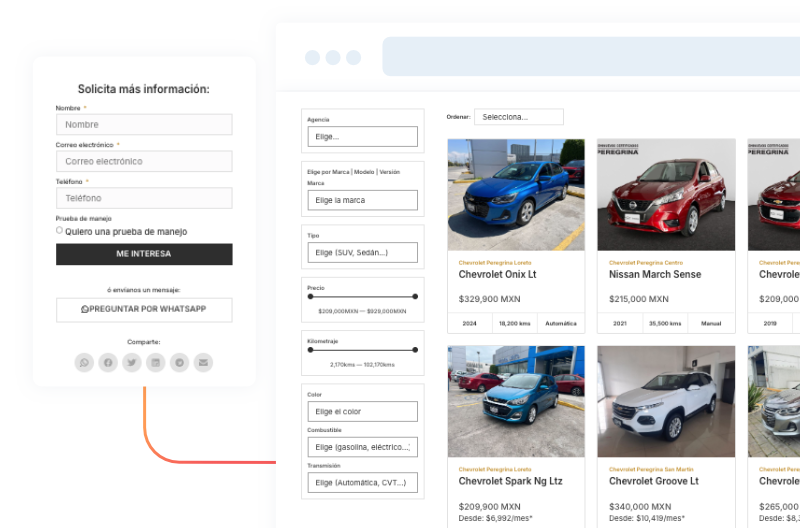Open the 'Elige el color' dropdown
800x528 pixels.
[x=363, y=412]
